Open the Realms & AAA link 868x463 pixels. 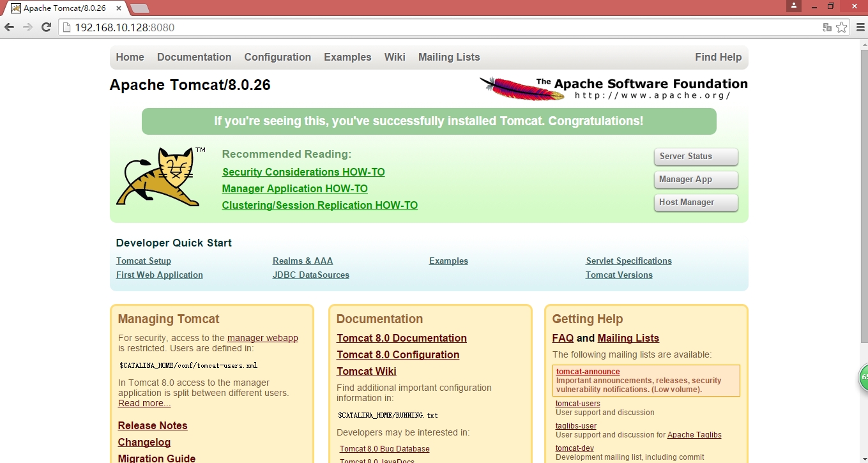(303, 261)
